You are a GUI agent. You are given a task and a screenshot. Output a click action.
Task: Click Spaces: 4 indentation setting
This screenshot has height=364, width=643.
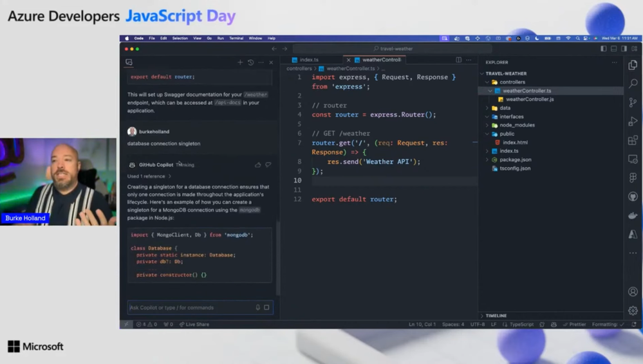[x=453, y=324]
